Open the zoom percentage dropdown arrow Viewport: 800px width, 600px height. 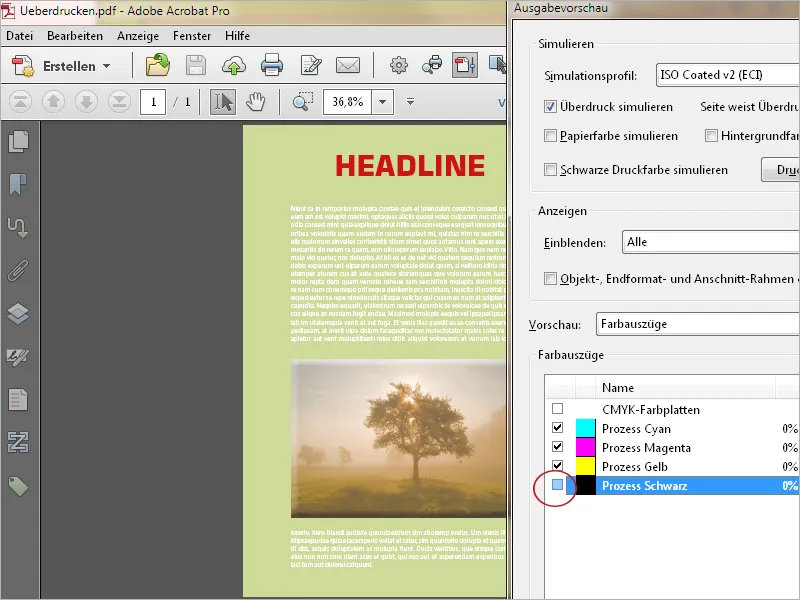click(383, 102)
